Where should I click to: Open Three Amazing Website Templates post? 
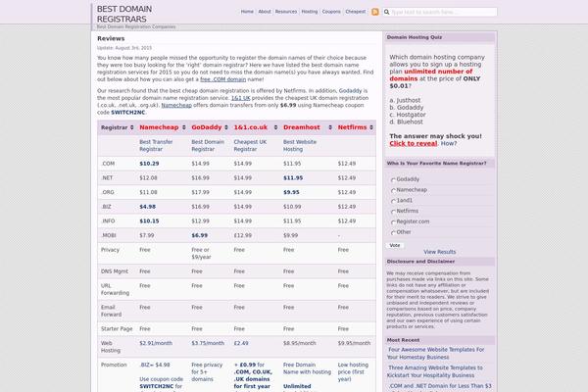click(435, 371)
